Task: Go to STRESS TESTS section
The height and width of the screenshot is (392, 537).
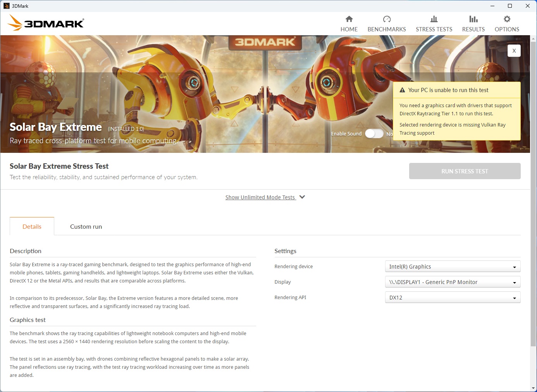Action: [x=434, y=24]
